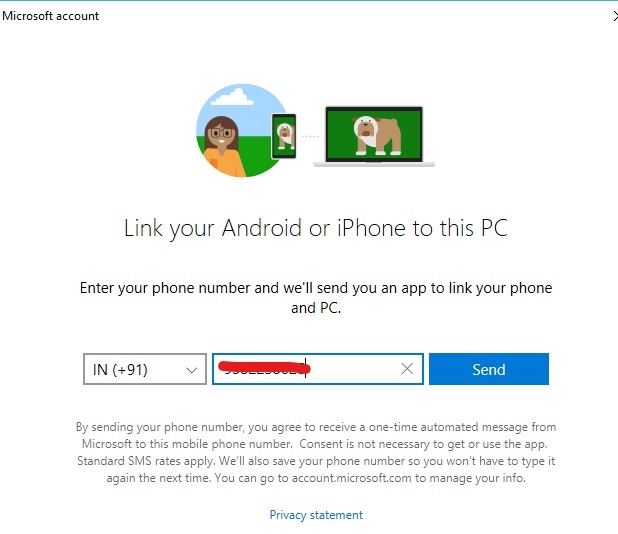
Task: Click the bulldog on the laptop screen
Action: coord(374,134)
